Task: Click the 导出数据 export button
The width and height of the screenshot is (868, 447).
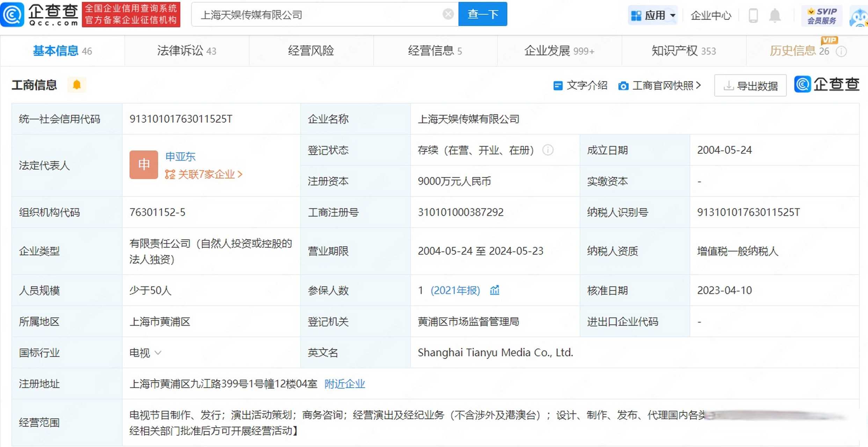Action: [x=750, y=86]
